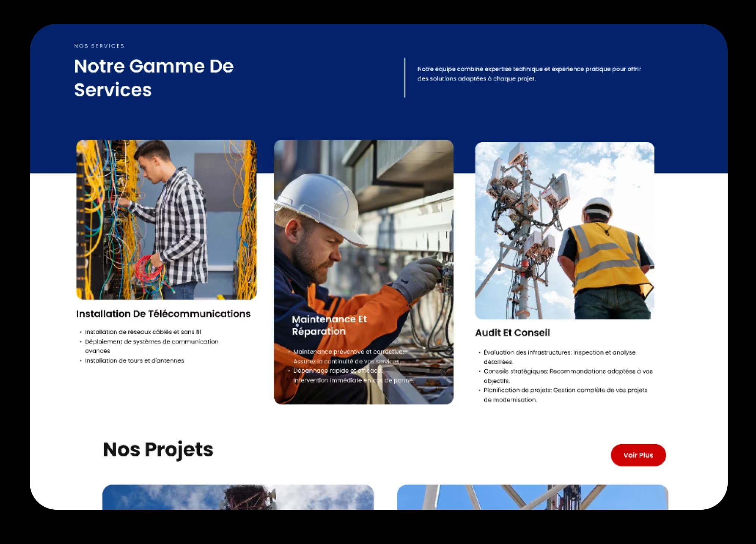This screenshot has width=756, height=544.
Task: Open the right project thumbnail with steel beams
Action: (532, 497)
